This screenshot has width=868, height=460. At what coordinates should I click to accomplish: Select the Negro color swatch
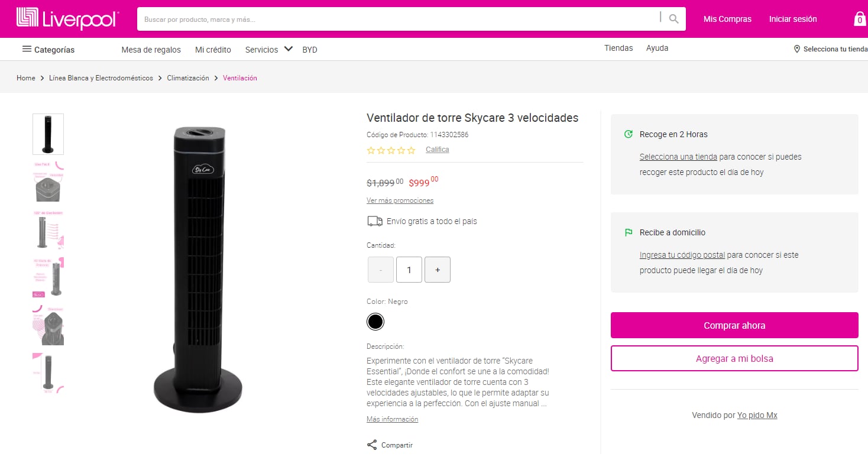(x=375, y=321)
